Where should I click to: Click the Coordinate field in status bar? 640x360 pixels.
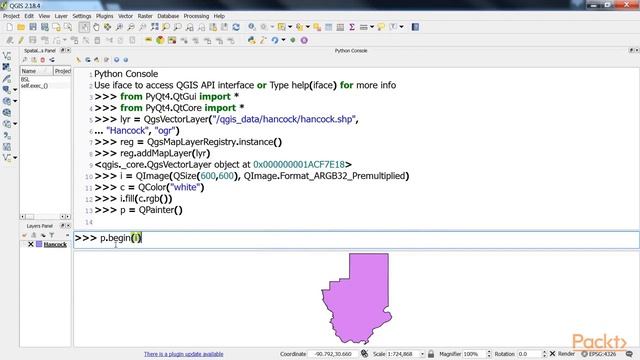coord(333,354)
